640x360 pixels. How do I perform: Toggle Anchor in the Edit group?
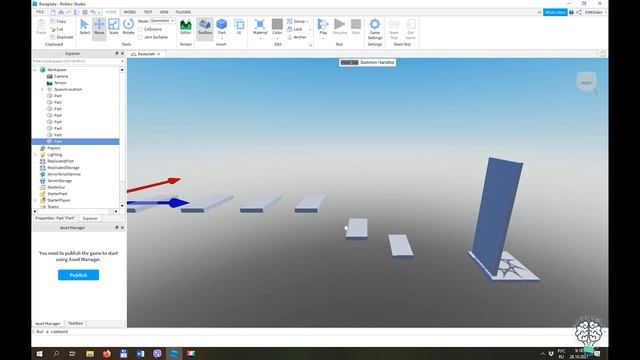click(297, 37)
